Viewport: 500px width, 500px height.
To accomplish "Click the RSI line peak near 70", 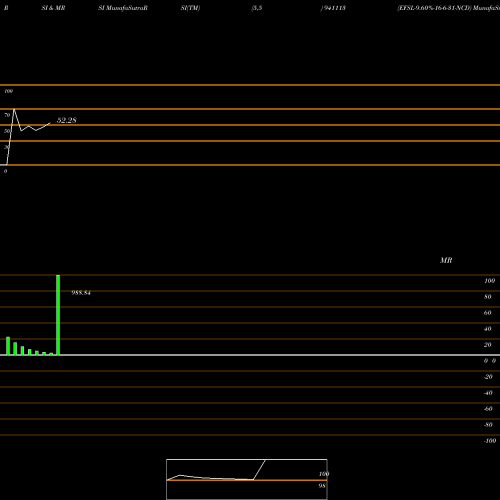I will tap(14, 109).
